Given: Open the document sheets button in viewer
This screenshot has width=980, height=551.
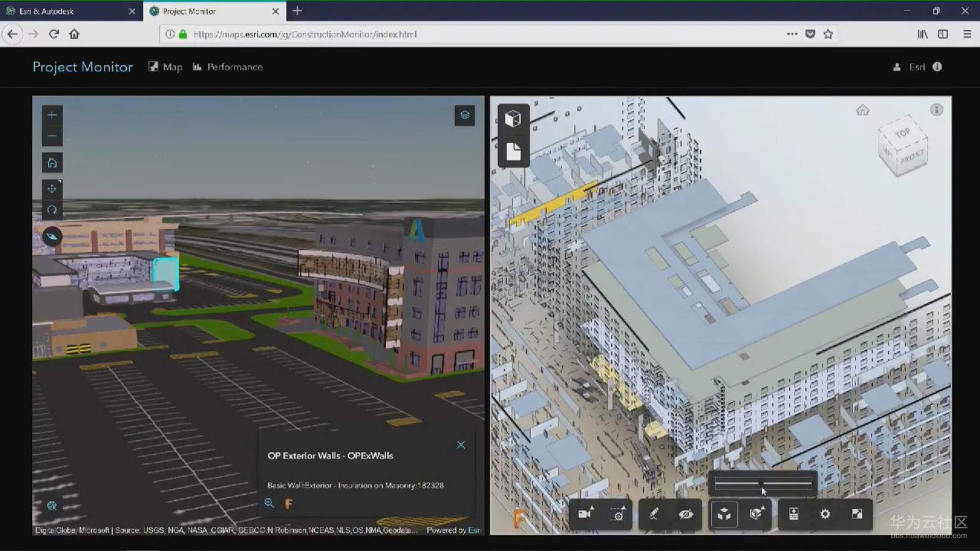Looking at the screenshot, I should (x=513, y=151).
